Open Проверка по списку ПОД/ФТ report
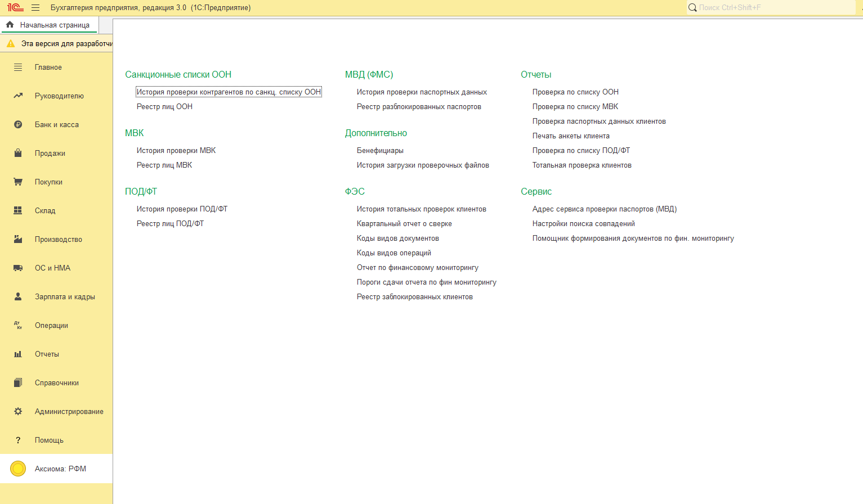This screenshot has width=863, height=504. [x=581, y=150]
